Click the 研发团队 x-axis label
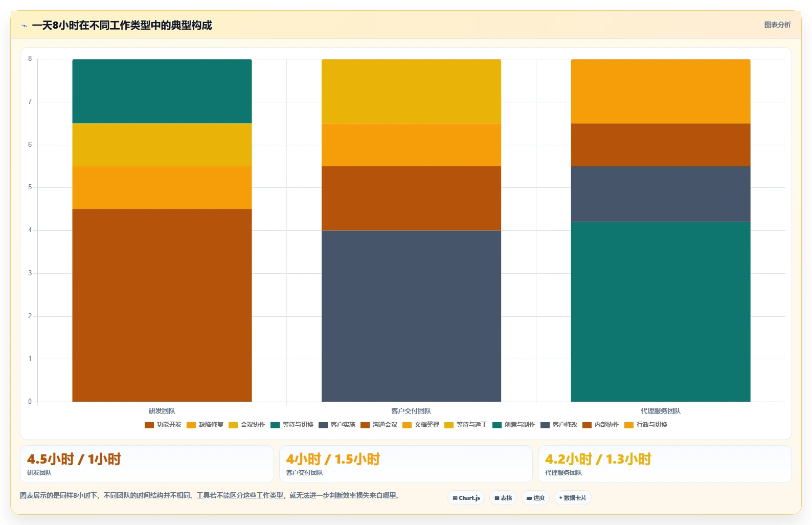Image resolution: width=812 pixels, height=525 pixels. pos(162,411)
